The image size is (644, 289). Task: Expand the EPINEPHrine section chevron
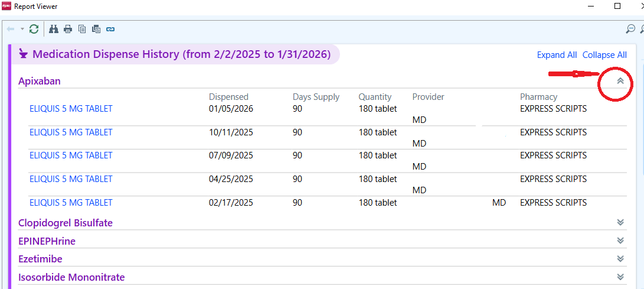point(620,241)
